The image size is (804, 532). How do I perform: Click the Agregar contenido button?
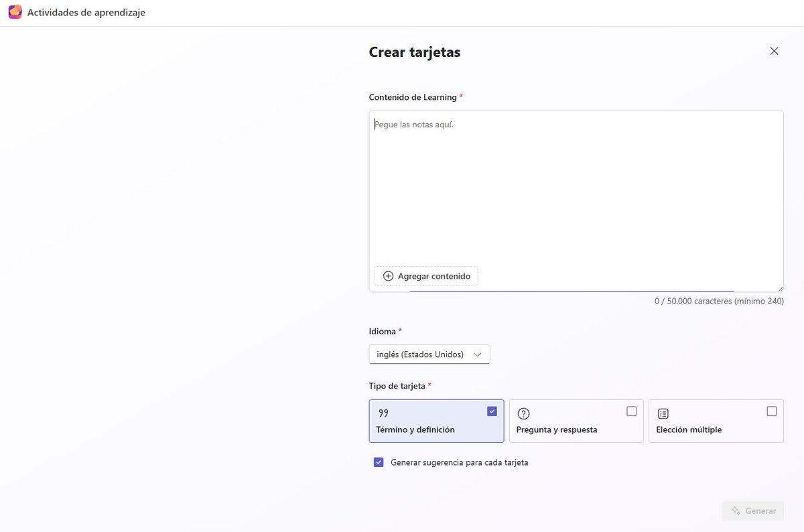coord(426,276)
